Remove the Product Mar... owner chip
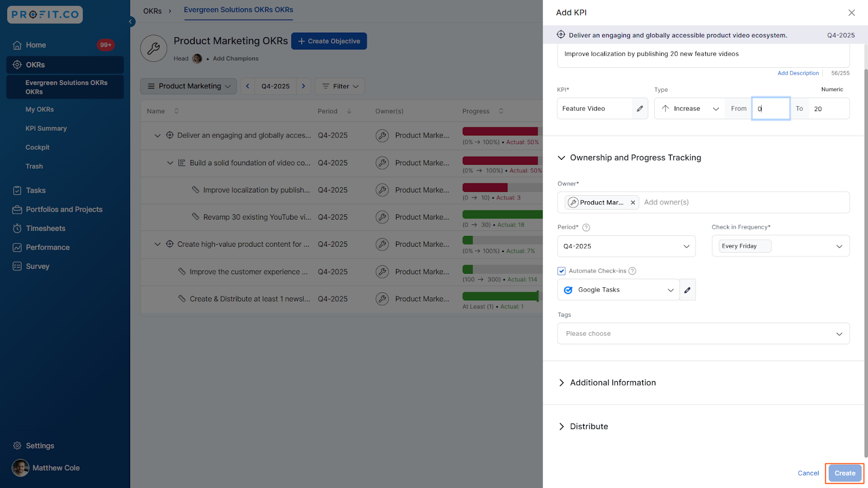Image resolution: width=868 pixels, height=488 pixels. 633,202
